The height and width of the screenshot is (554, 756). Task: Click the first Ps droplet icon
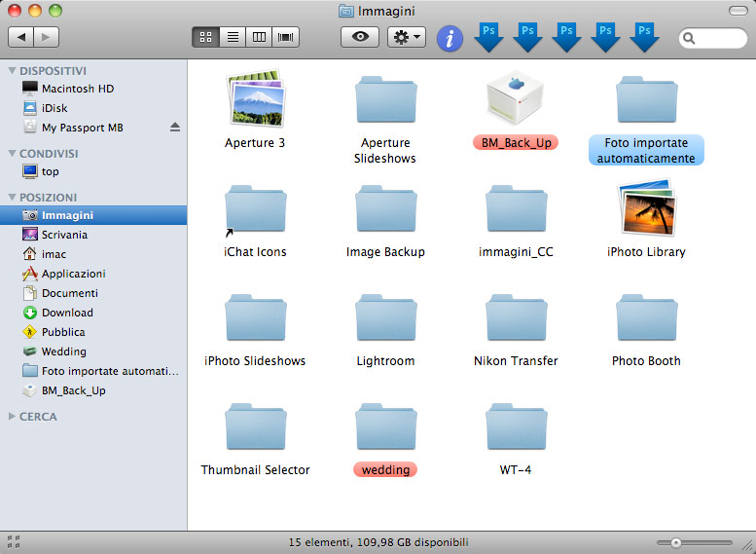pyautogui.click(x=488, y=37)
